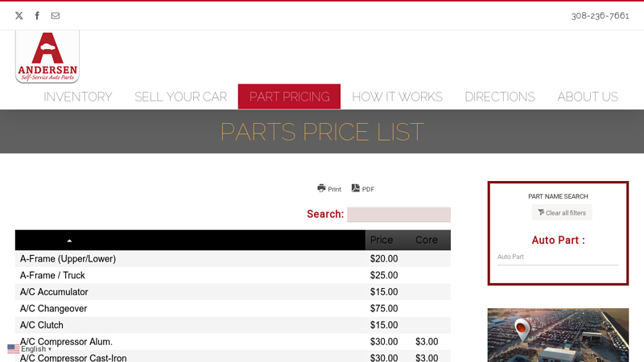Select the A-Frame (Upper/Lower) row
Screen dimensions: 644x362
[233, 259]
